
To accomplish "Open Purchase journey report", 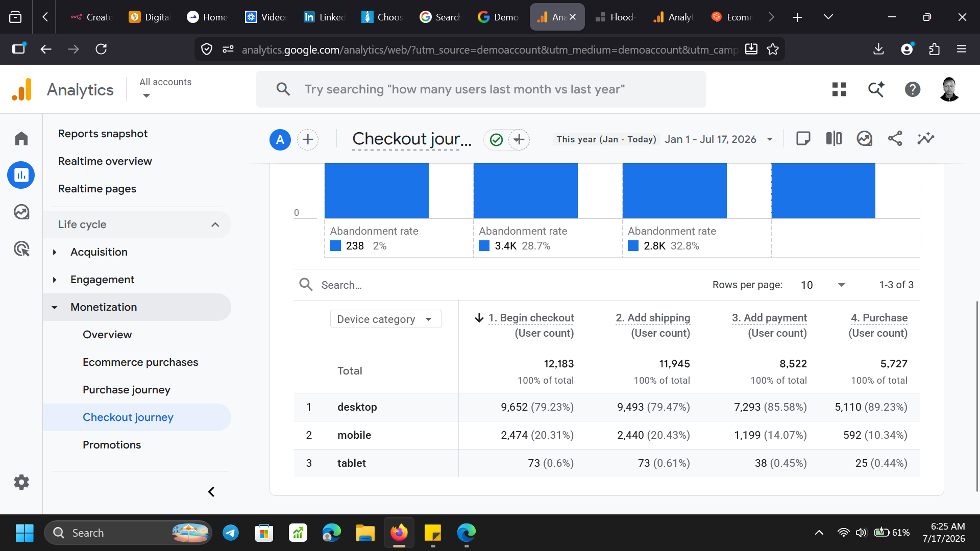I will (x=127, y=390).
